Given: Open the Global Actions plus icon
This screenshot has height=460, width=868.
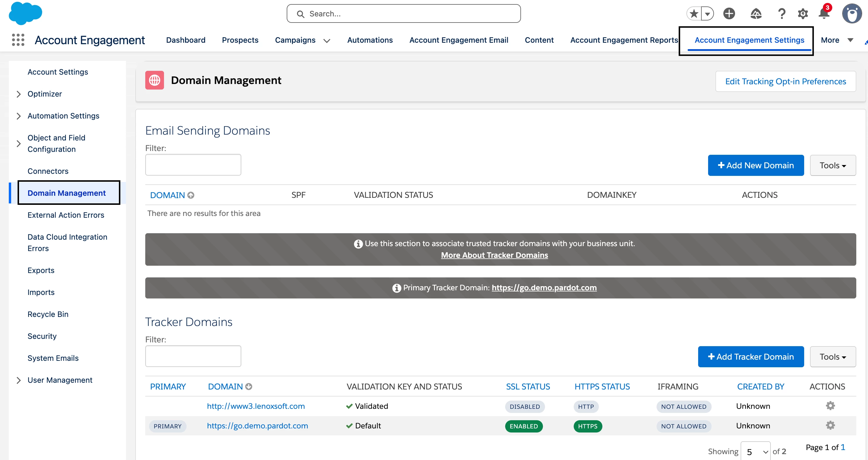Looking at the screenshot, I should (729, 13).
